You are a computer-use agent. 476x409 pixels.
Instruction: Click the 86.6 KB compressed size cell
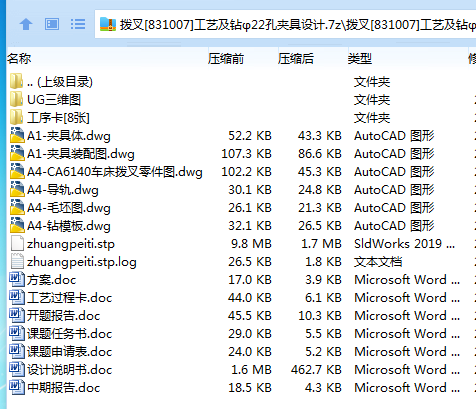[x=320, y=154]
